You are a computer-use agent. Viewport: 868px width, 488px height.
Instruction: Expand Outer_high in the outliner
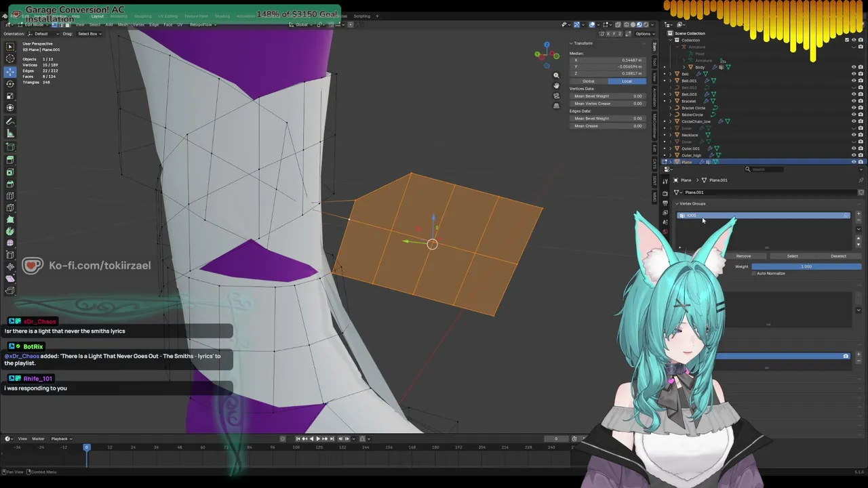tap(671, 155)
